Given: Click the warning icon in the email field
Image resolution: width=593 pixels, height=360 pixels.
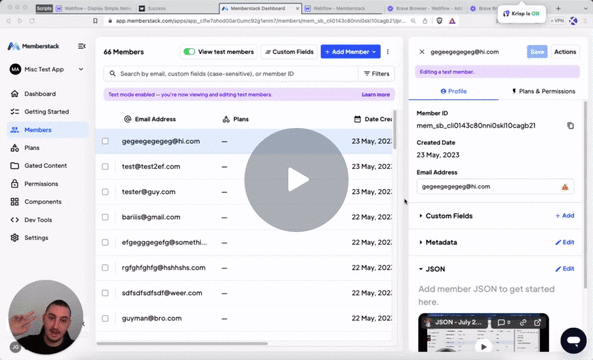Looking at the screenshot, I should 565,187.
